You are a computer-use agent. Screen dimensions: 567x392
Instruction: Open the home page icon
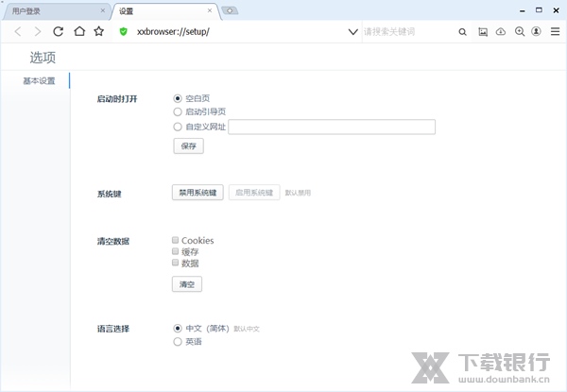[x=79, y=31]
